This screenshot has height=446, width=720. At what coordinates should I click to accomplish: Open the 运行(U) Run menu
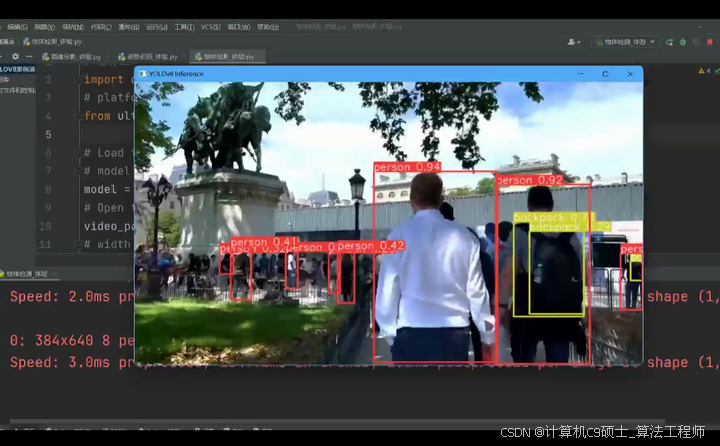157,27
